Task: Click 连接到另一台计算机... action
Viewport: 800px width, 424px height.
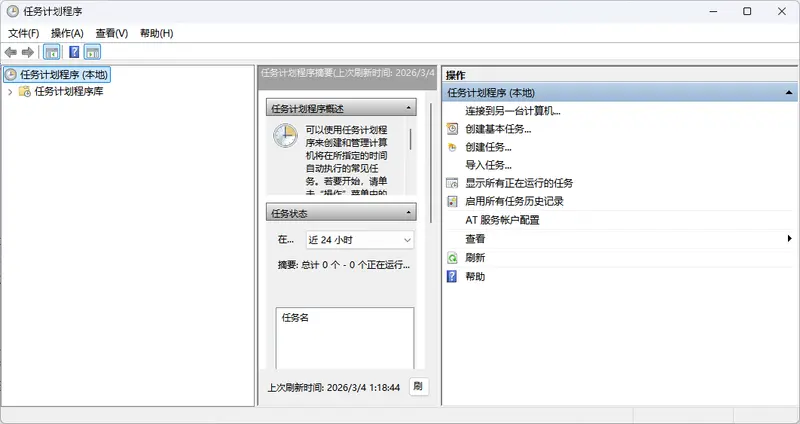Action: (513, 111)
